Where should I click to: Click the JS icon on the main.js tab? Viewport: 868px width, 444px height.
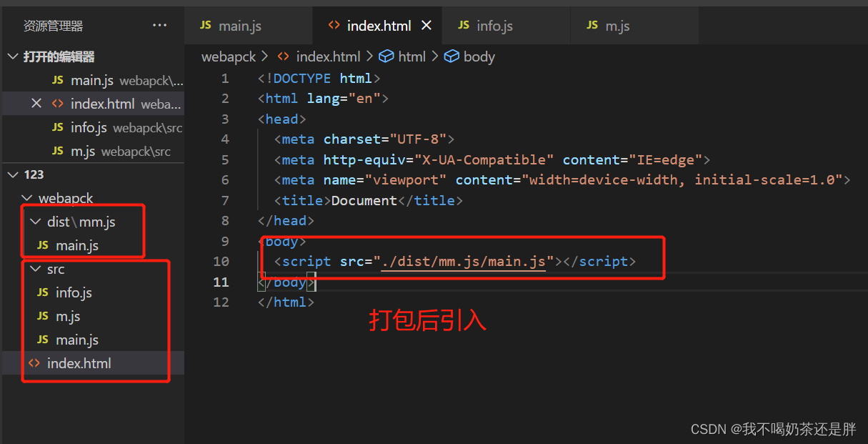point(205,25)
